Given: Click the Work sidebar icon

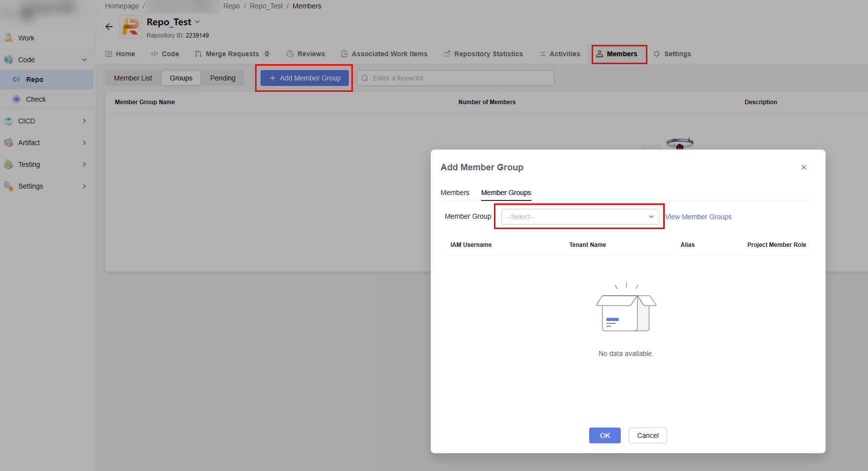Looking at the screenshot, I should click(8, 38).
